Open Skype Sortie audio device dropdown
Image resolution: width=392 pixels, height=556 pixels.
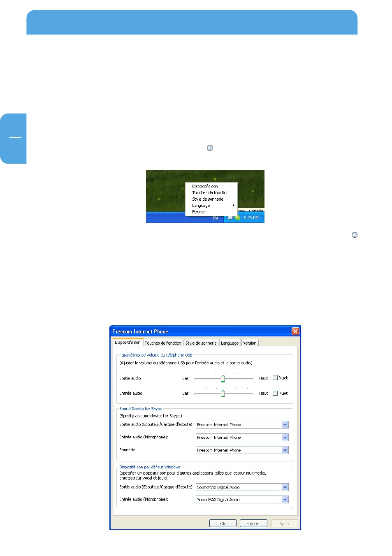pyautogui.click(x=285, y=424)
